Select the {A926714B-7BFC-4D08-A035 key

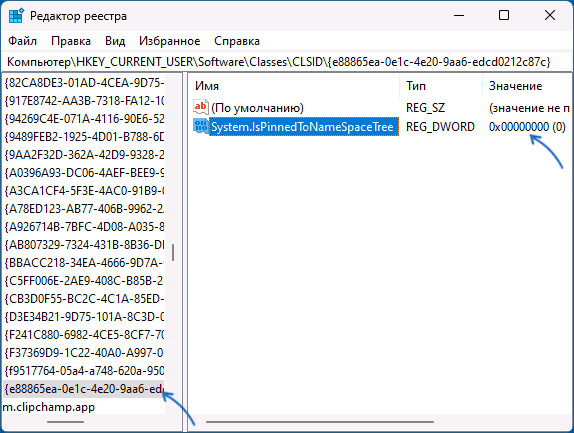click(x=84, y=227)
